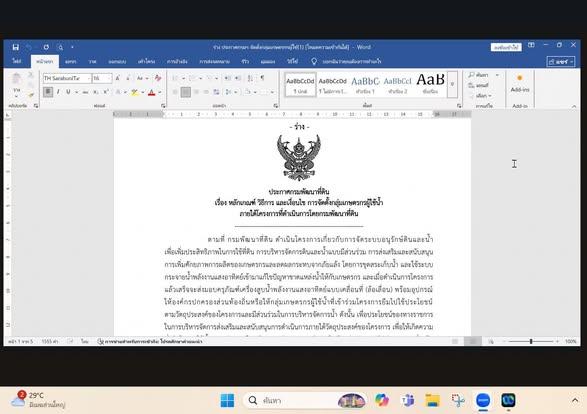
Task: Toggle Italic formatting
Action: click(58, 92)
